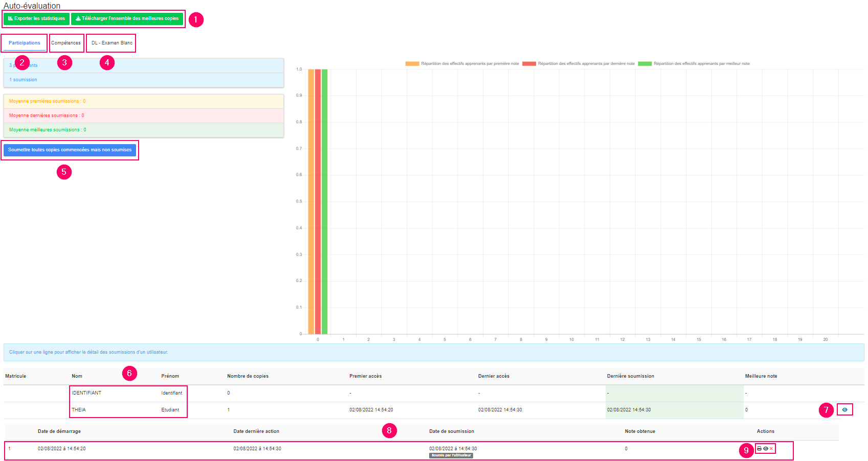Select the Participations tab
The height and width of the screenshot is (461, 868).
coord(24,43)
